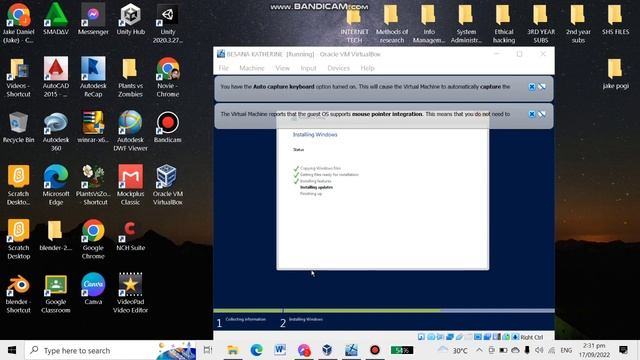
Task: Open the Windows Start menu
Action: [12, 350]
